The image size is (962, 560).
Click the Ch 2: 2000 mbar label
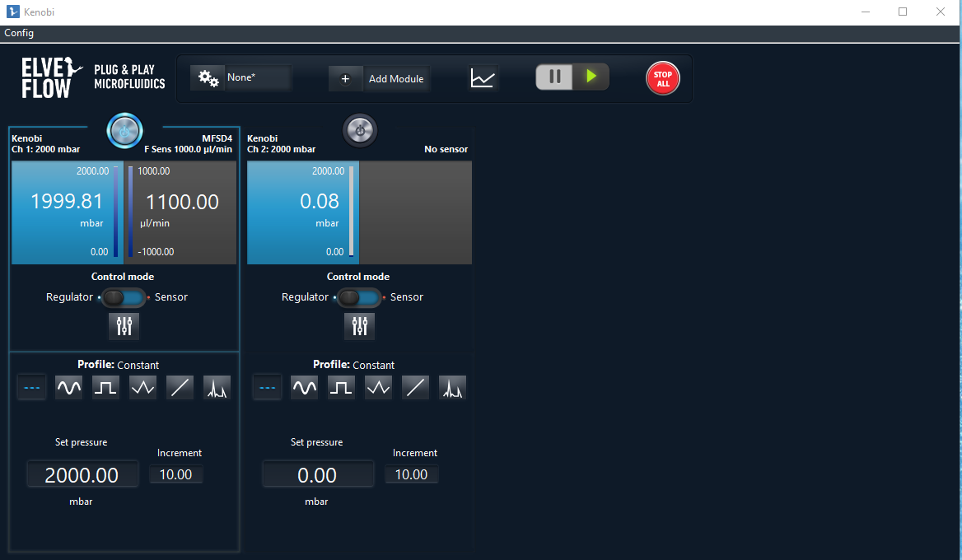[282, 149]
